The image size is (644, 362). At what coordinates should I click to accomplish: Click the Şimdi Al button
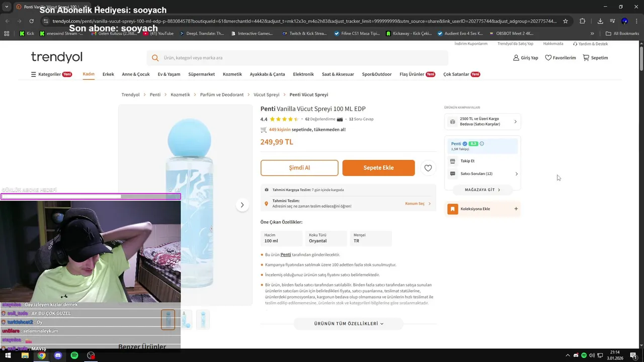click(299, 168)
